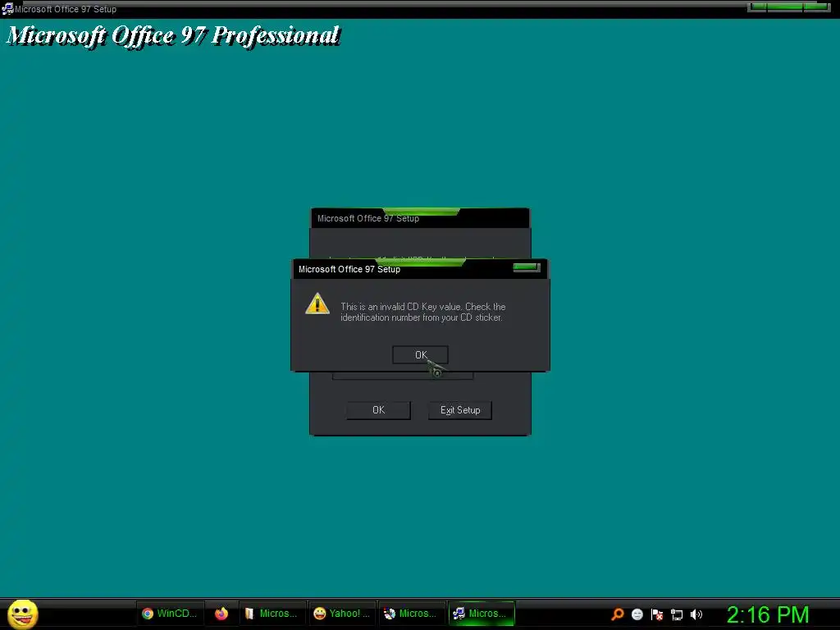The image size is (840, 630).
Task: Click Exit Setup button
Action: [x=460, y=410]
